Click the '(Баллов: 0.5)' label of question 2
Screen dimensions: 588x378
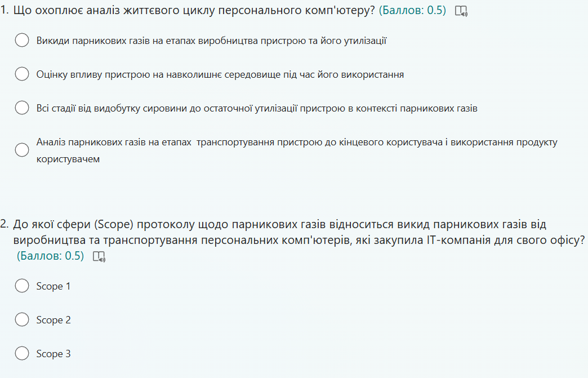click(50, 256)
